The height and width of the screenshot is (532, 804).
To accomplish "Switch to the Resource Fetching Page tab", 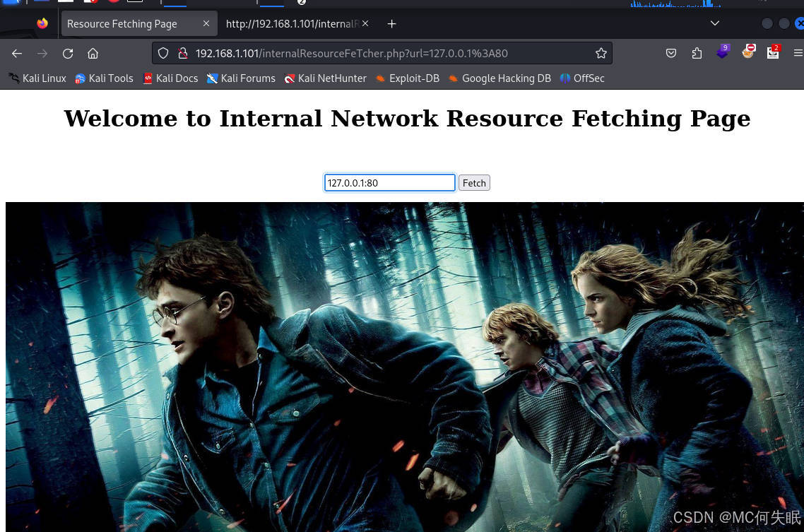I will pos(139,24).
